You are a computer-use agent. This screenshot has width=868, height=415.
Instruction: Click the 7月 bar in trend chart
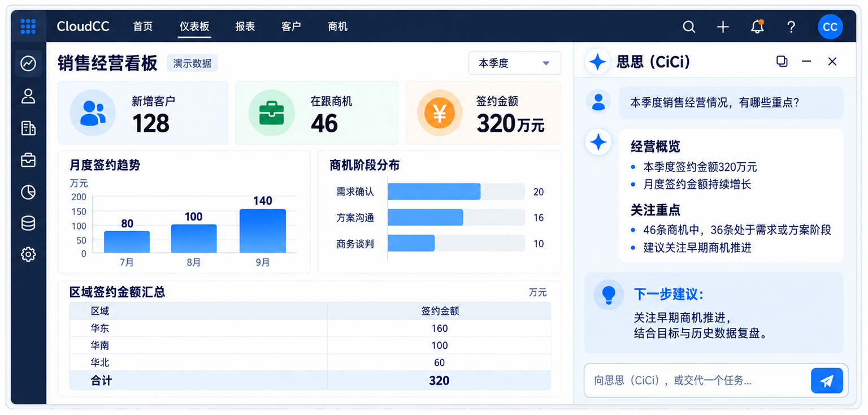127,242
